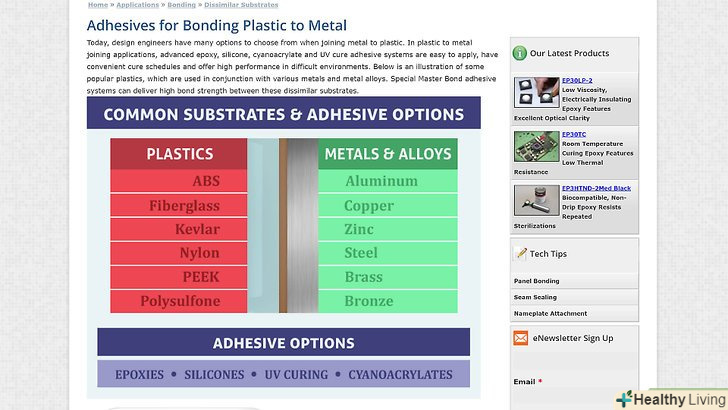Click the Adhesive Options banner in infographic

284,343
